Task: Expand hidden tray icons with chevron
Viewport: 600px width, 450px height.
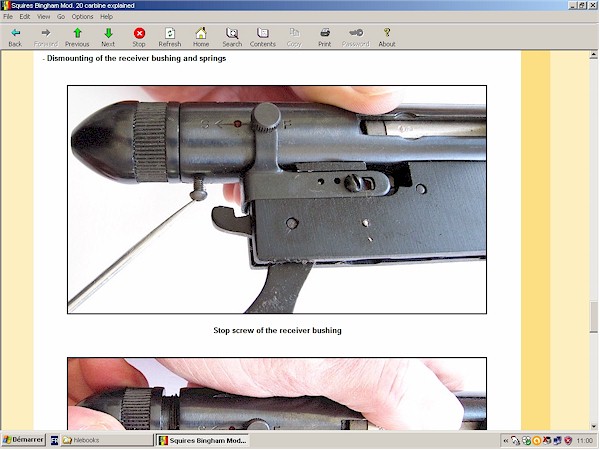Action: [505, 441]
